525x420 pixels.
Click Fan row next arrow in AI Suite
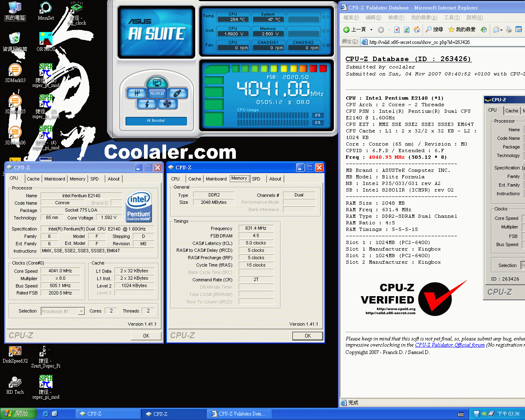[x=328, y=45]
